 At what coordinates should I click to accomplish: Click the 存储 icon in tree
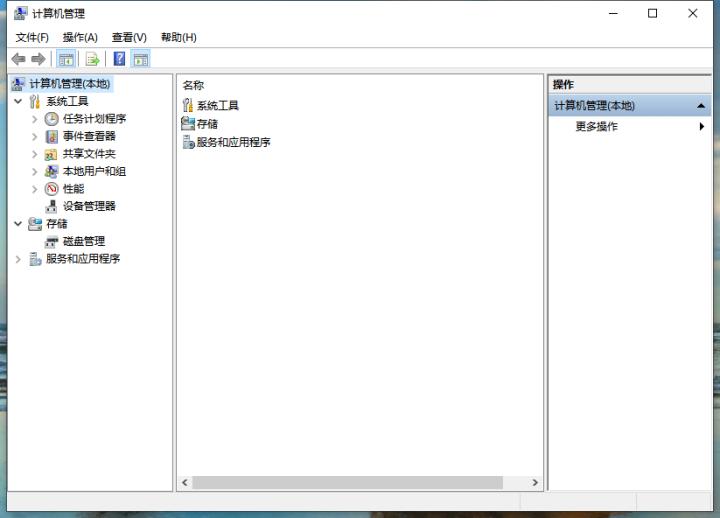(35, 224)
